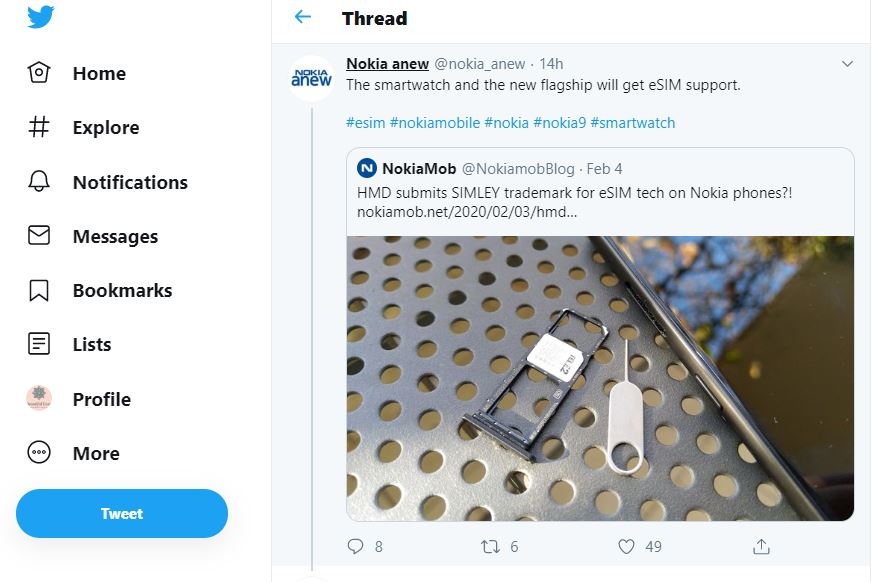Open Messages with the envelope icon
Viewport: 881px width, 582px height.
coord(39,236)
